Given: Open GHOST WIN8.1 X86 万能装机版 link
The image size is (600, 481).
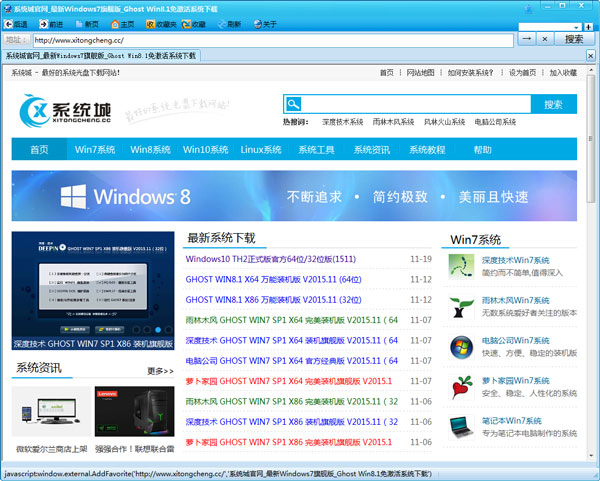Looking at the screenshot, I should pyautogui.click(x=273, y=300).
